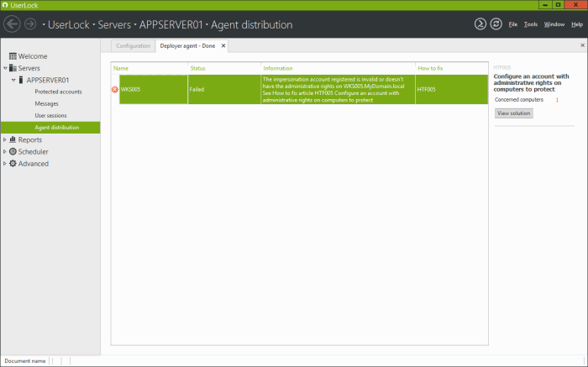Viewport: 588px width, 367px height.
Task: Click the View solution button
Action: tap(514, 113)
